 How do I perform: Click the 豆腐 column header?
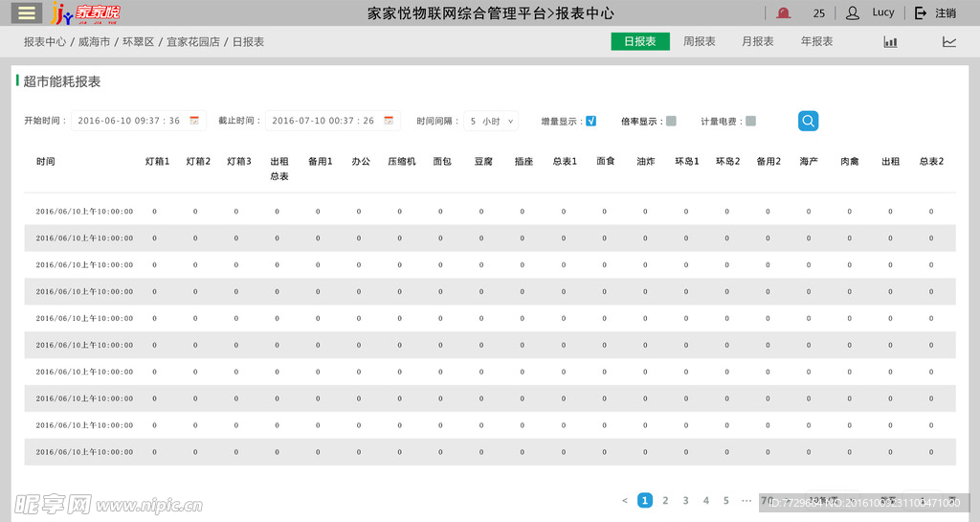(483, 161)
